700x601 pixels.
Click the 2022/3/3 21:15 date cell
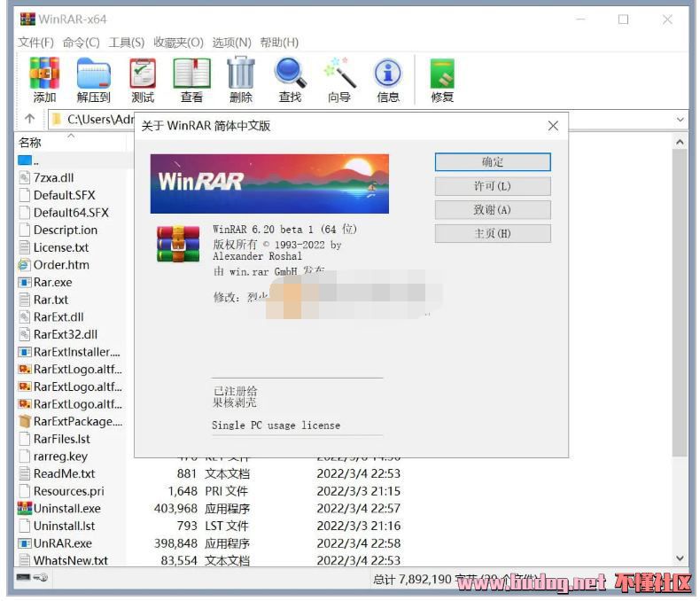coord(359,491)
